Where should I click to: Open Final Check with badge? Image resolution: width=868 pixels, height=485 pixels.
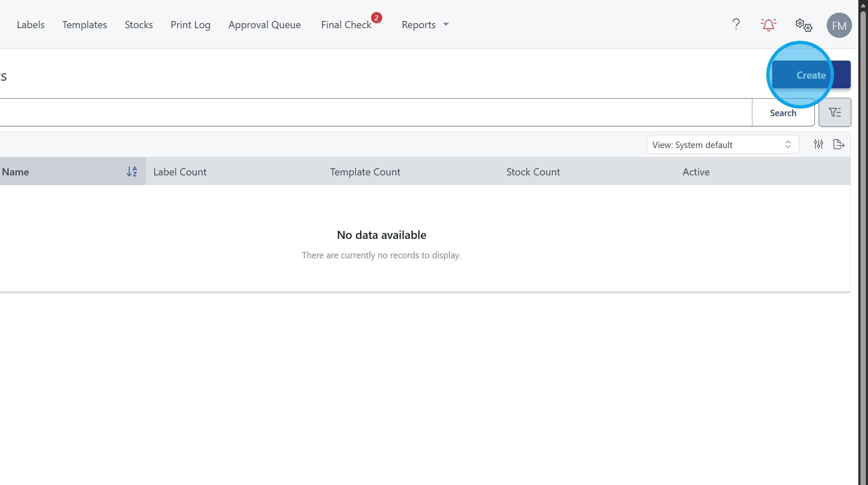pyautogui.click(x=346, y=25)
